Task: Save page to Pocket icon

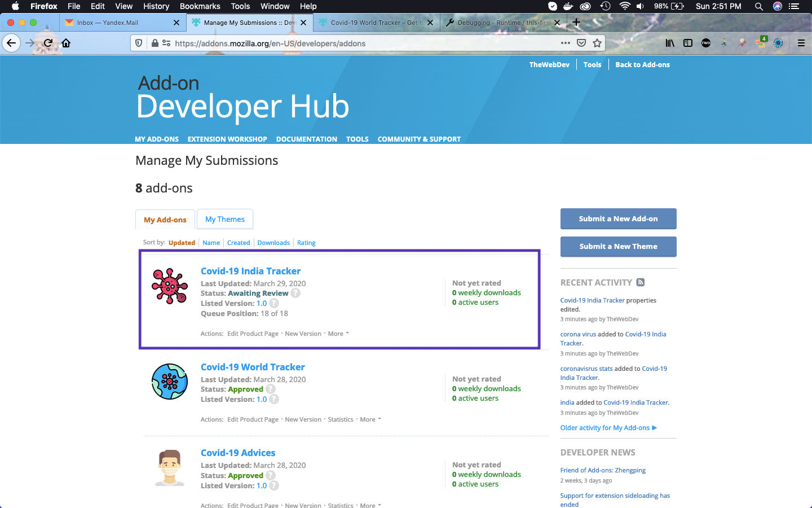Action: [x=581, y=43]
